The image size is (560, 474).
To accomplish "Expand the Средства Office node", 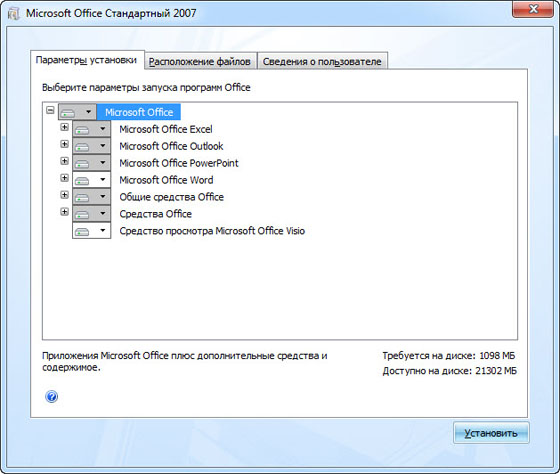I will pos(64,212).
